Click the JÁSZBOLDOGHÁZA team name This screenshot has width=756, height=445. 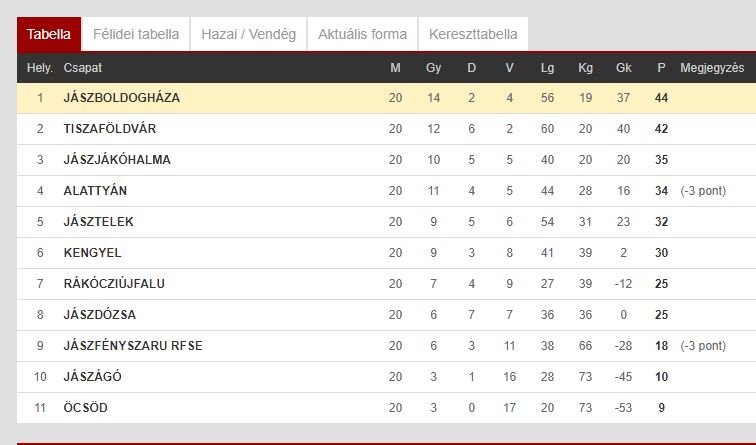[x=122, y=98]
